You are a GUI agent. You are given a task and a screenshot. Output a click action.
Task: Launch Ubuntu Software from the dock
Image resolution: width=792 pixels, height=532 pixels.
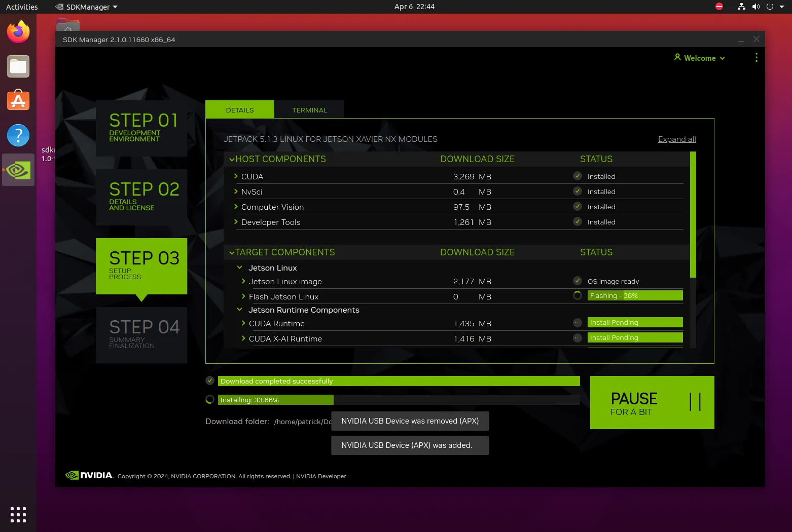(18, 100)
